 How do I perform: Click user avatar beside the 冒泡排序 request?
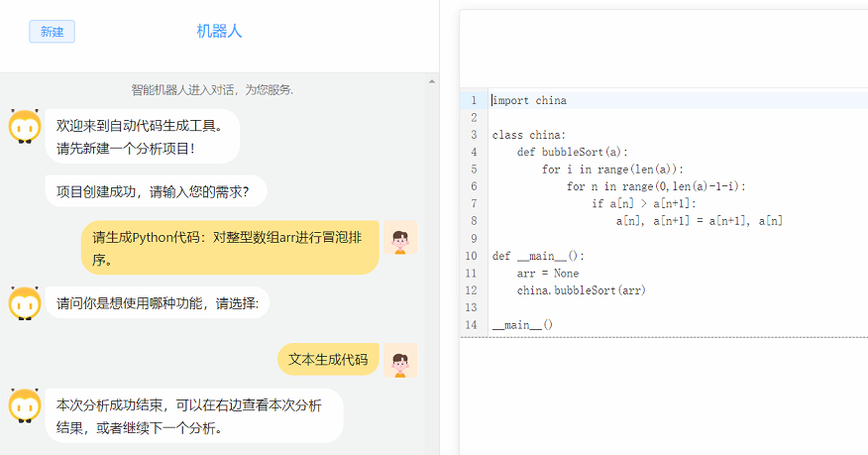tap(400, 239)
